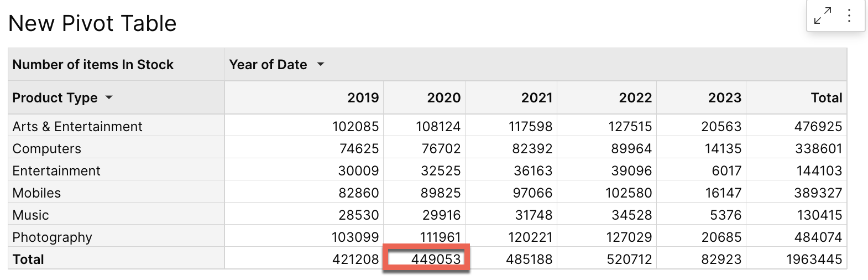Select the Total column header
868x280 pixels.
[826, 98]
